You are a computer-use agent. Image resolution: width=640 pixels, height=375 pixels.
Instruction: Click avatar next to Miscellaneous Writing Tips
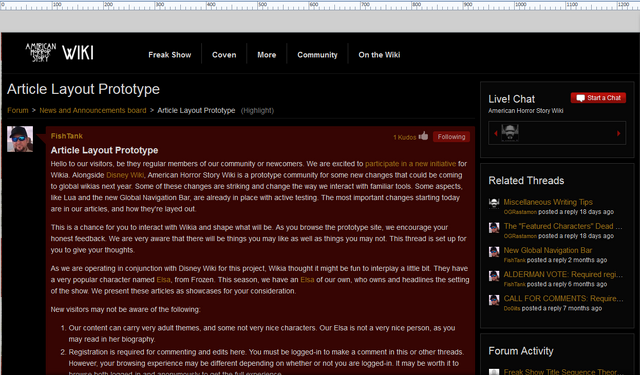click(x=494, y=203)
